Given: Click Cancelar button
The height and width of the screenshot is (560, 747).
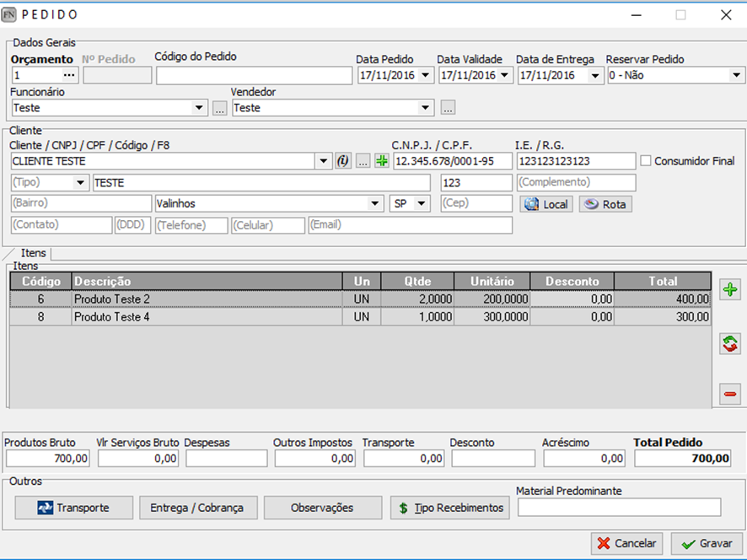Looking at the screenshot, I should pos(627,543).
